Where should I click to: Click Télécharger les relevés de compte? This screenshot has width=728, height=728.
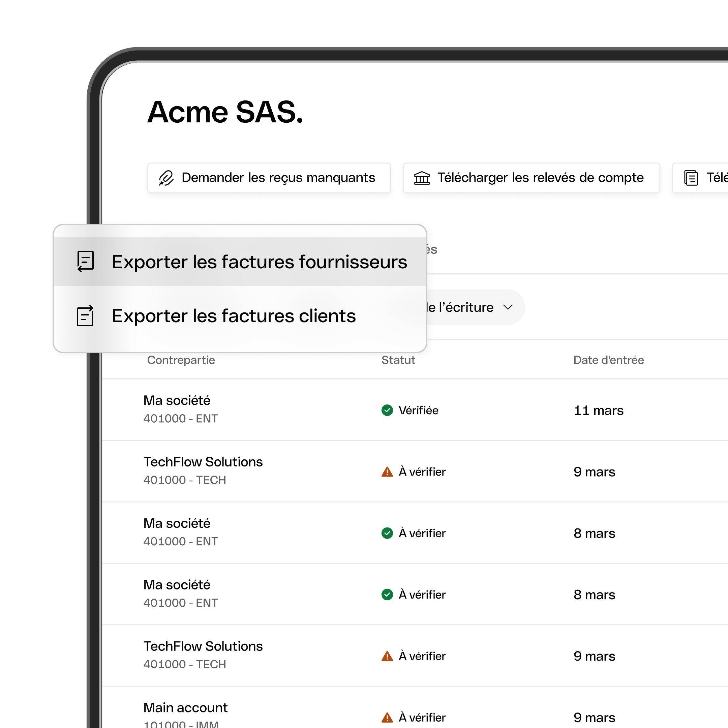point(531,178)
